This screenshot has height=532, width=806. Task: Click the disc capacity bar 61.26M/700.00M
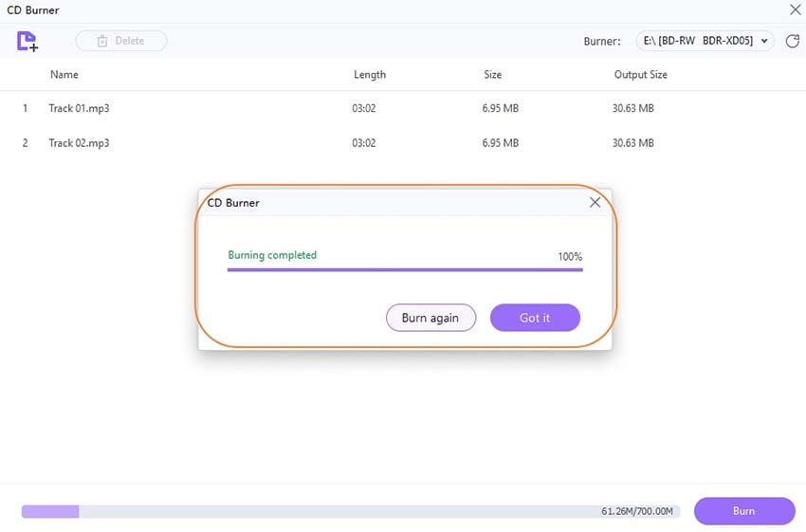(x=351, y=511)
